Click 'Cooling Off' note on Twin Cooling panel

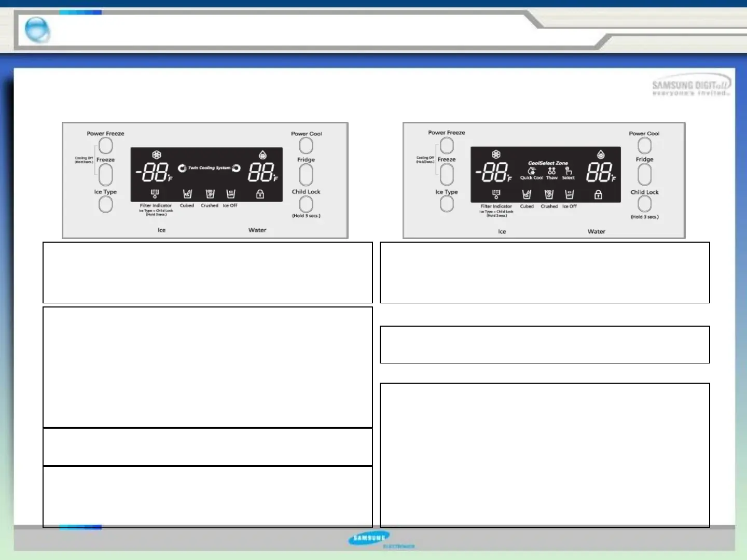[84, 160]
